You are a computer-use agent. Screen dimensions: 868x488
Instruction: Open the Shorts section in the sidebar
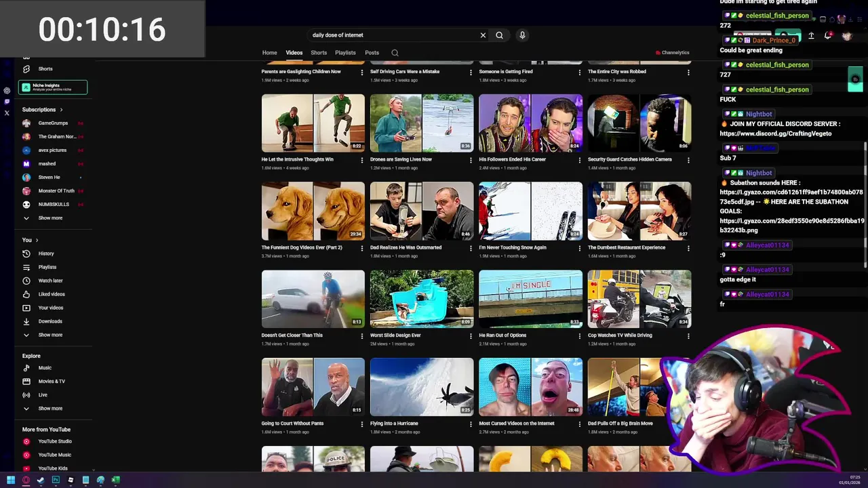(x=53, y=69)
